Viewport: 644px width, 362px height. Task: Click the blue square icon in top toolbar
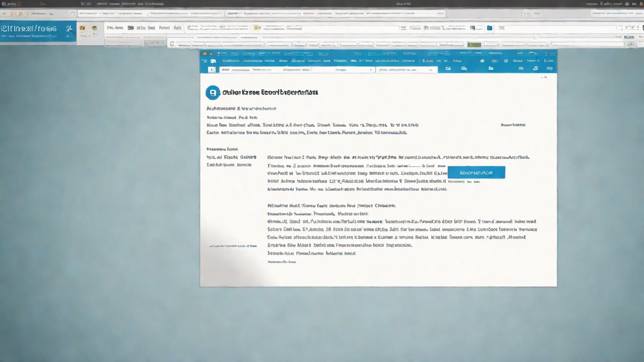click(x=490, y=28)
